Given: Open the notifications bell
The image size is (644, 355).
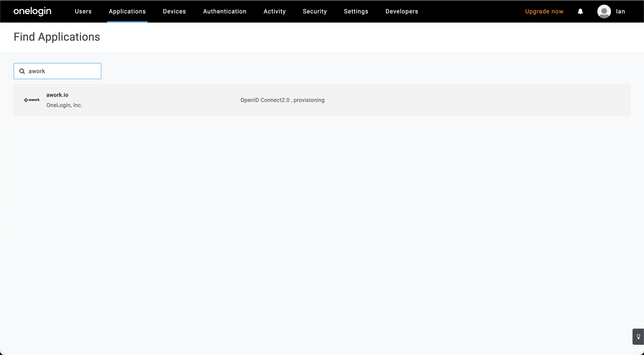Looking at the screenshot, I should (x=580, y=11).
